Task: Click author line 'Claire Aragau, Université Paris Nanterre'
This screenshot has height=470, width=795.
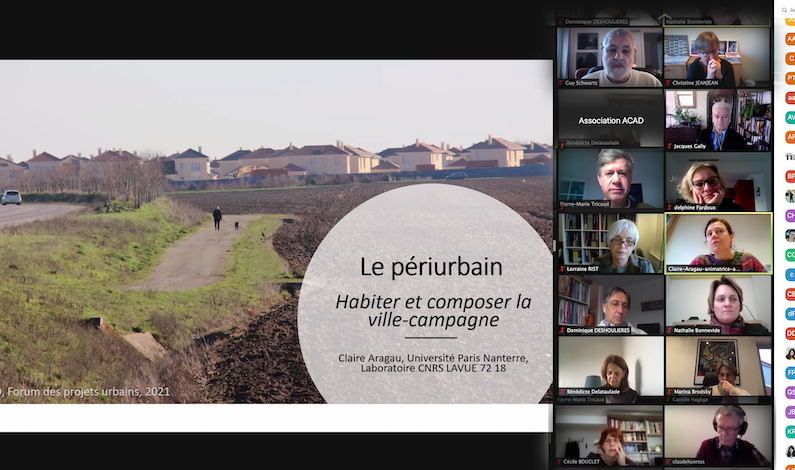Action: (433, 358)
